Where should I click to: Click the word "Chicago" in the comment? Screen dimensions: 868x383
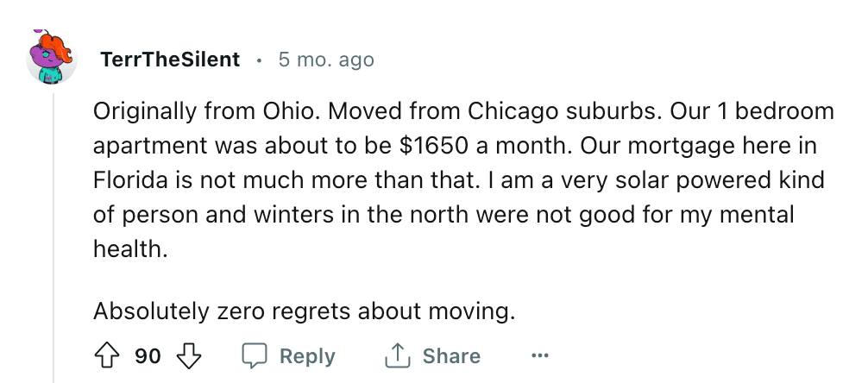[x=512, y=112]
